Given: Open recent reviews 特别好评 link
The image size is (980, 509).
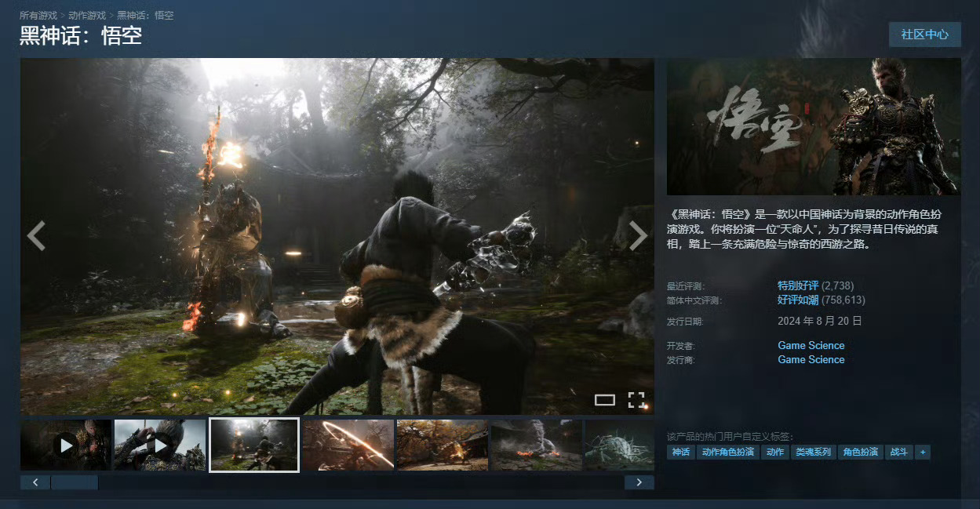Looking at the screenshot, I should pos(798,285).
